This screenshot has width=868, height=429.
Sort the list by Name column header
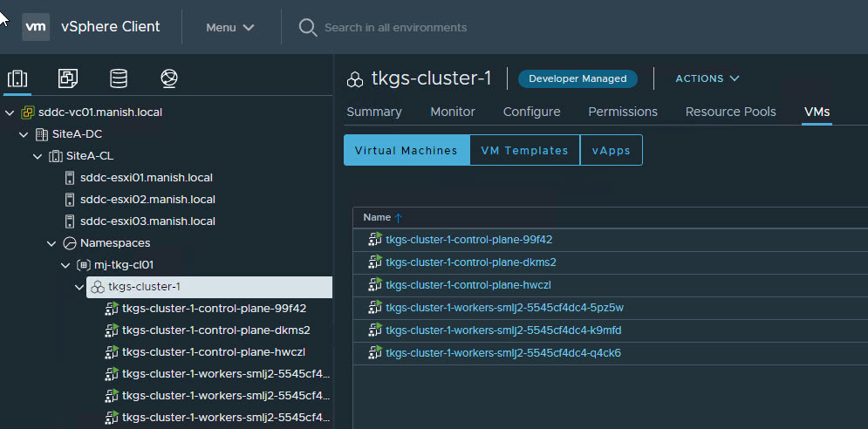click(x=377, y=217)
